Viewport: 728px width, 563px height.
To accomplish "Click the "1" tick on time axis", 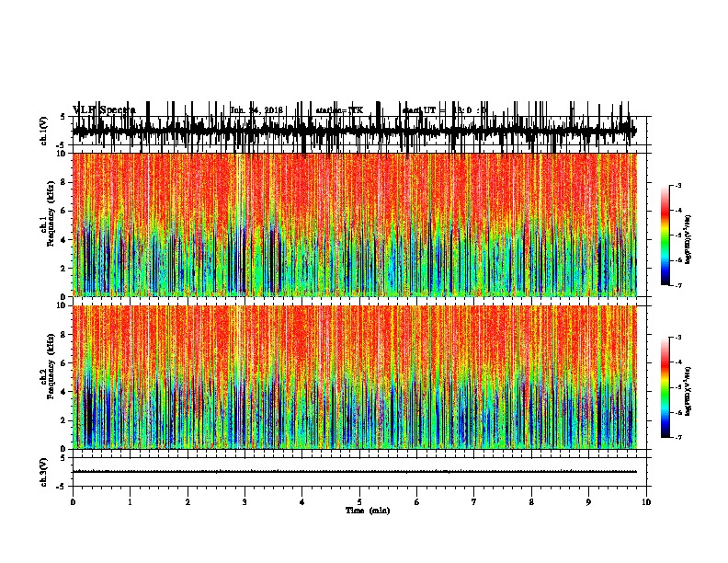I will (x=130, y=502).
